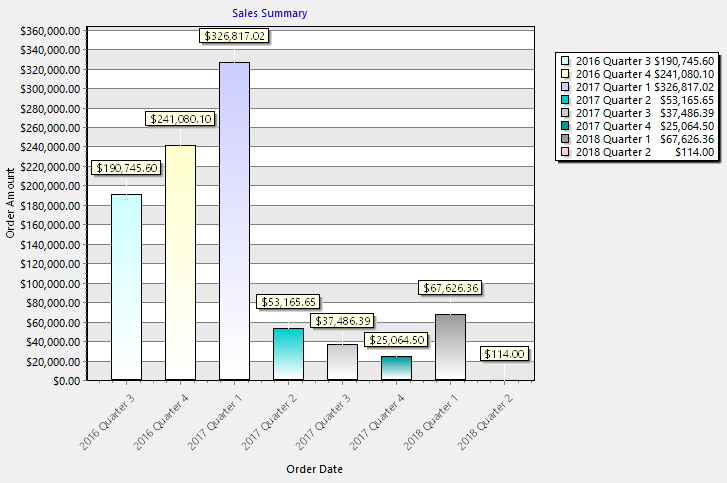The width and height of the screenshot is (727, 483).
Task: Click the $326,817.02 data label above bar
Action: coord(235,36)
